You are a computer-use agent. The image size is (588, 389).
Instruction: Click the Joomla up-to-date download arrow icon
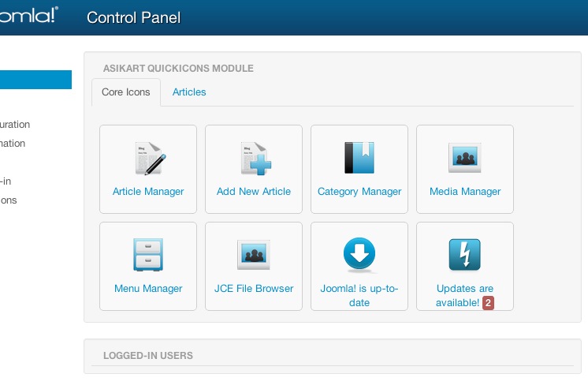point(359,255)
